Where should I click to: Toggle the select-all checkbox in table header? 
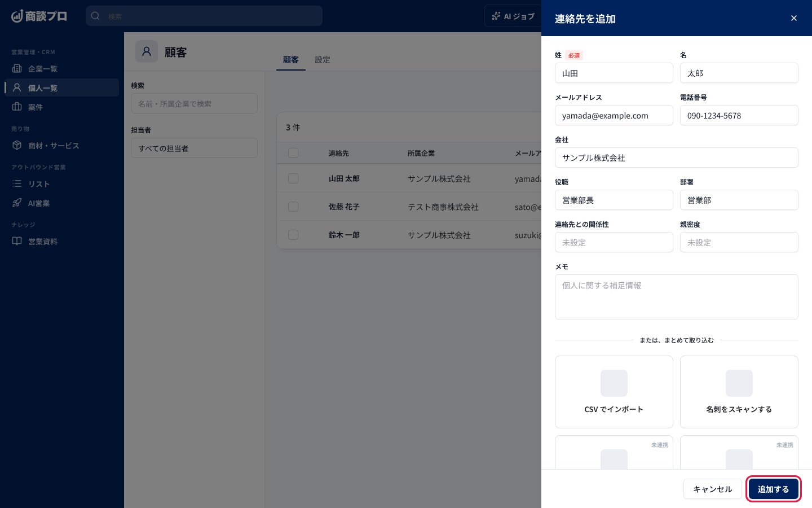tap(293, 153)
